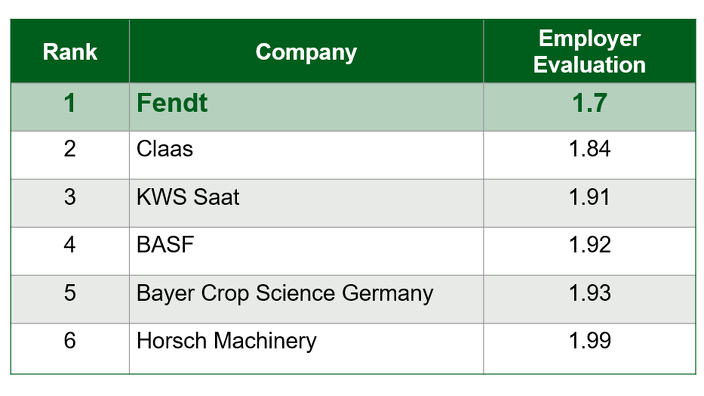Image resolution: width=704 pixels, height=396 pixels.
Task: Click the 1.99 evaluation value
Action: pos(590,348)
